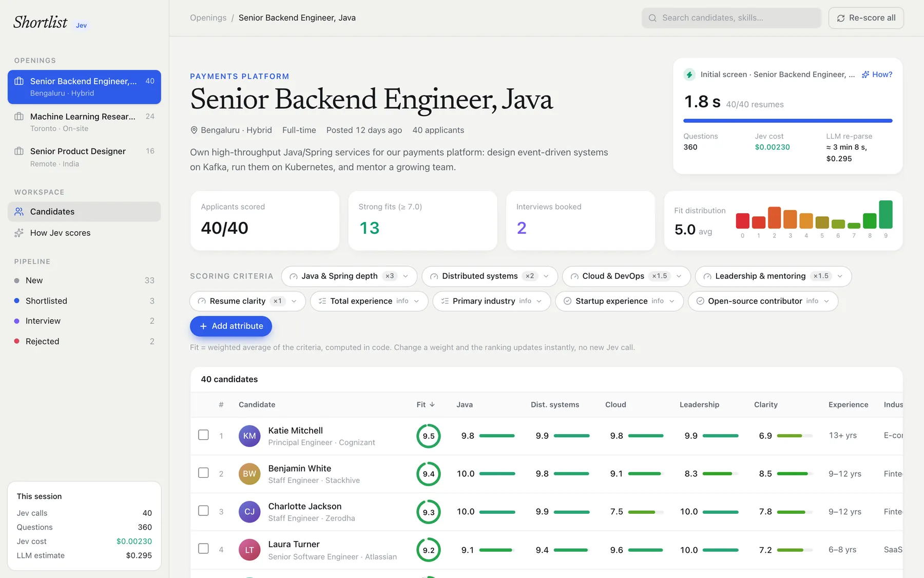This screenshot has width=924, height=578.
Task: Open the Cloud & DevOps weight dropdown
Action: (679, 276)
